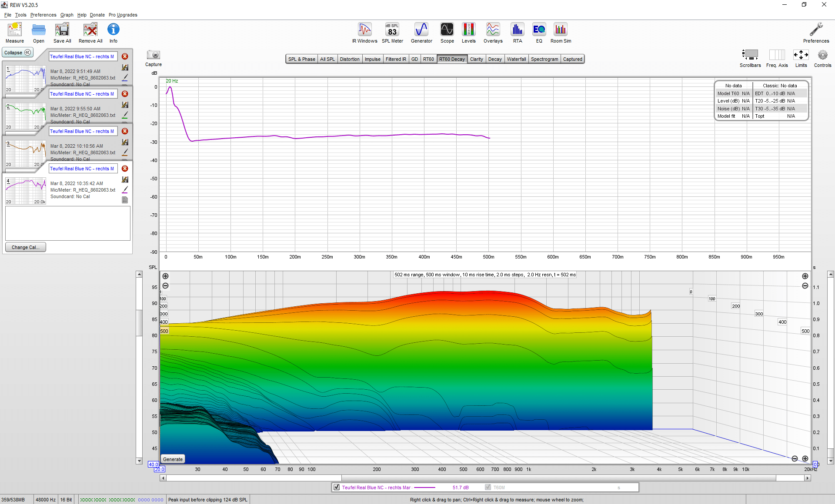
Task: Click the measurement notes text area
Action: tap(68, 223)
